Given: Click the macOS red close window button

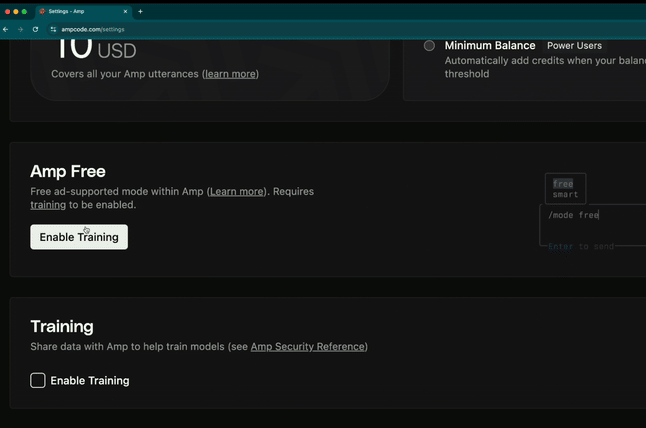Looking at the screenshot, I should [x=7, y=12].
